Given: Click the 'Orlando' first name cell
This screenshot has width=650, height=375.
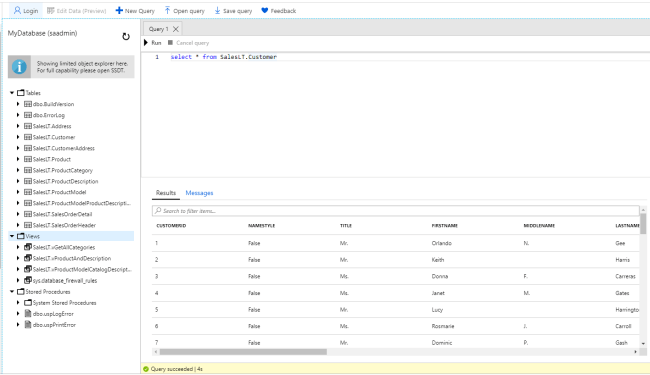Looking at the screenshot, I should (x=441, y=243).
